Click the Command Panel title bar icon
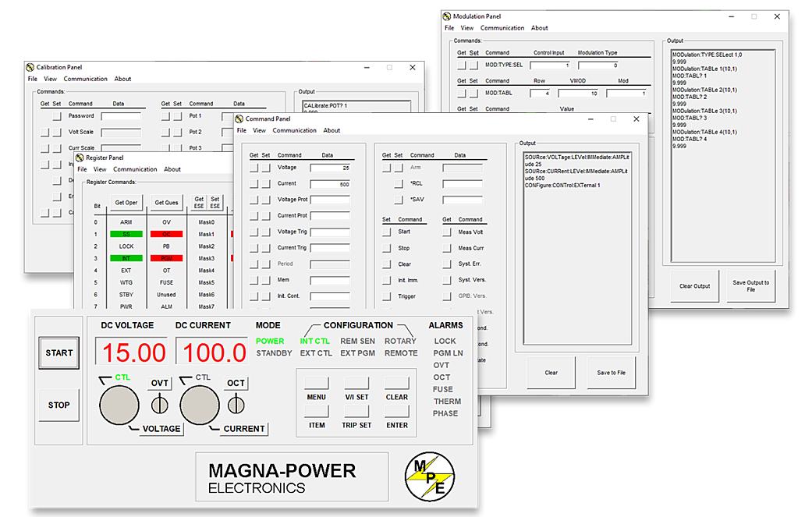 pyautogui.click(x=239, y=119)
